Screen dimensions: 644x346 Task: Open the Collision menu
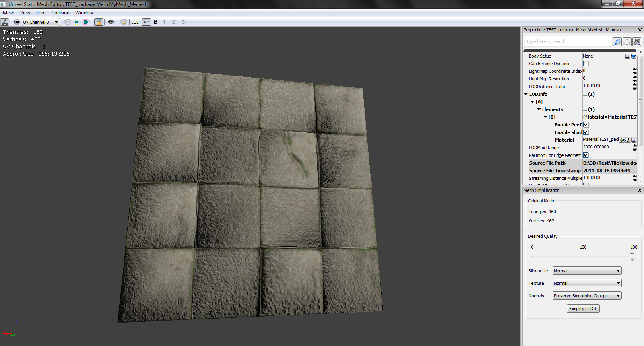(x=60, y=13)
